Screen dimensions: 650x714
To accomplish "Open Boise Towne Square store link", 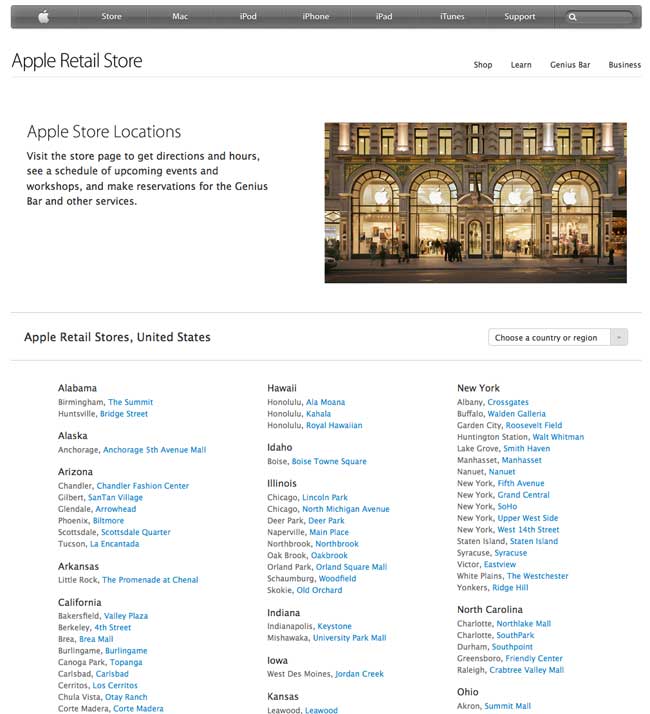I will (x=329, y=461).
